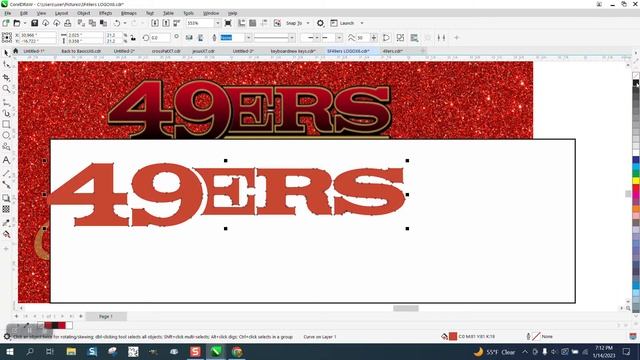This screenshot has width=640, height=360.
Task: Toggle mirror horizontally button
Action: pos(189,38)
